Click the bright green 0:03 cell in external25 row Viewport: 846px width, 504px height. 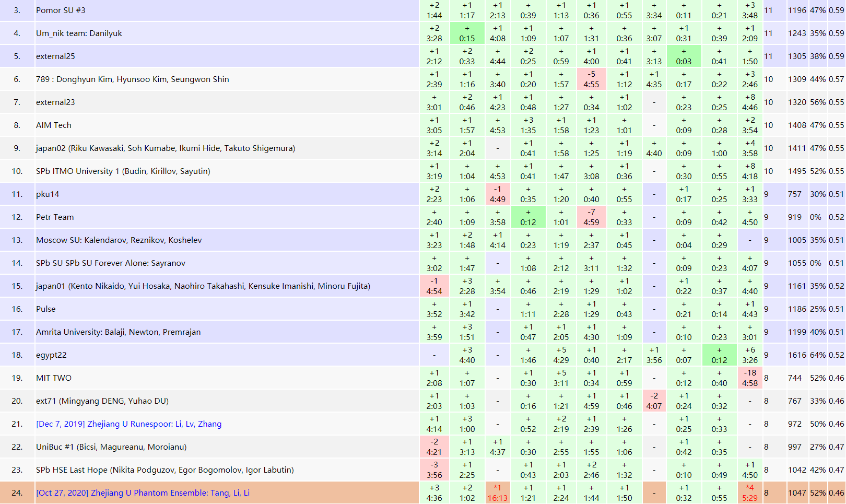(x=684, y=56)
